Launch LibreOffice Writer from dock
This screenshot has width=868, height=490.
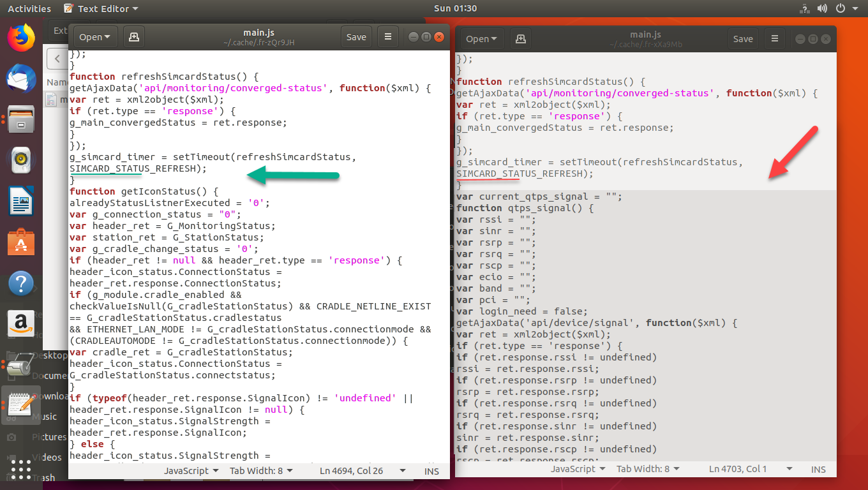tap(21, 202)
